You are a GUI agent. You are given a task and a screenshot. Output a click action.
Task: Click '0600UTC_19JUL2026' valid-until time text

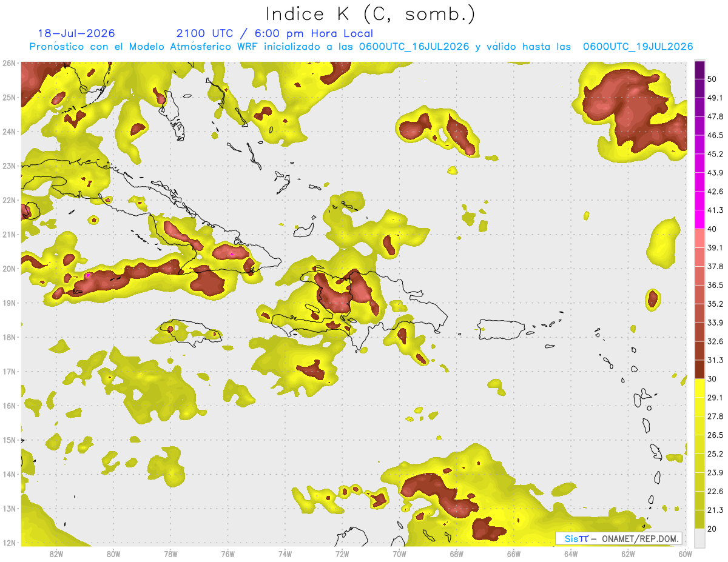pyautogui.click(x=638, y=47)
